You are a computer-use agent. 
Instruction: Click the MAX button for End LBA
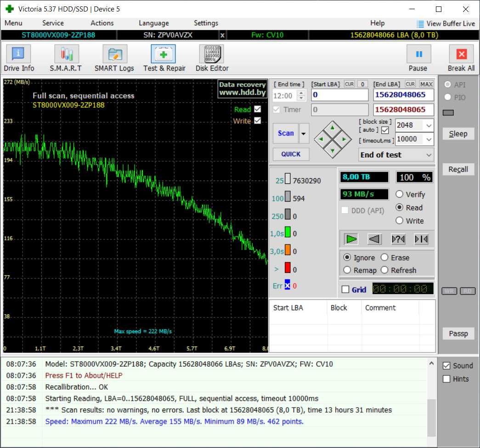[426, 84]
